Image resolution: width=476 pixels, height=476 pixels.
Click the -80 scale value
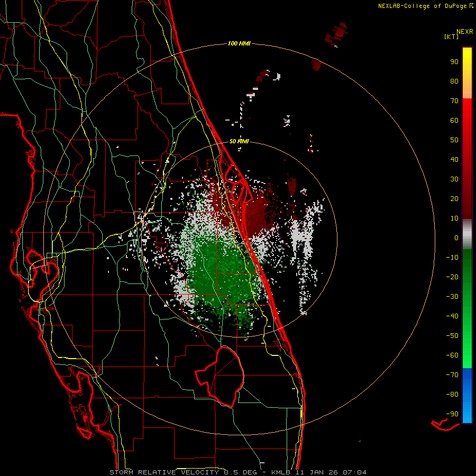452,395
